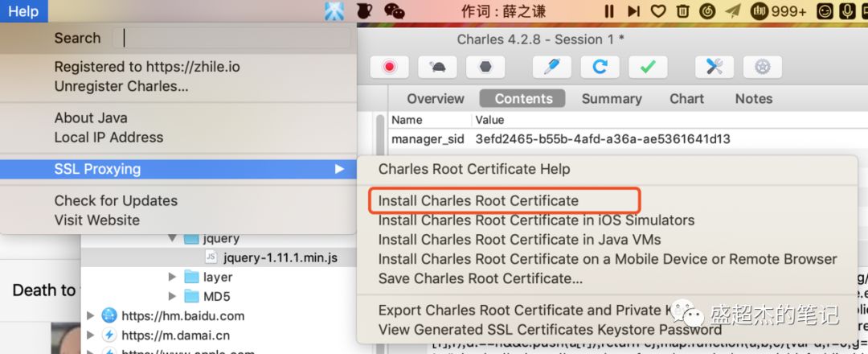The image size is (868, 354).
Task: Click the jug icon in menu bar
Action: [364, 10]
